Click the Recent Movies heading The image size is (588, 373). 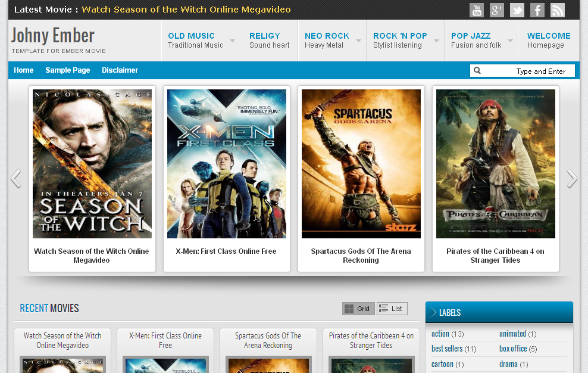[x=49, y=309]
